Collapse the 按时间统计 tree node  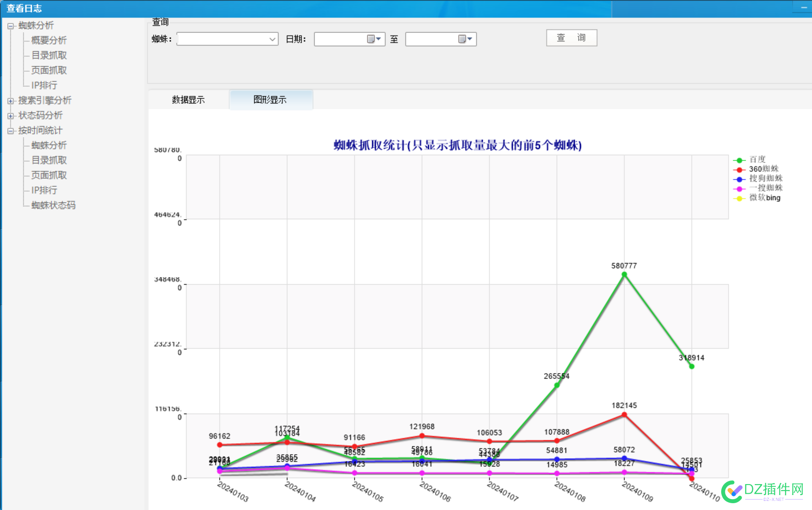tap(10, 131)
